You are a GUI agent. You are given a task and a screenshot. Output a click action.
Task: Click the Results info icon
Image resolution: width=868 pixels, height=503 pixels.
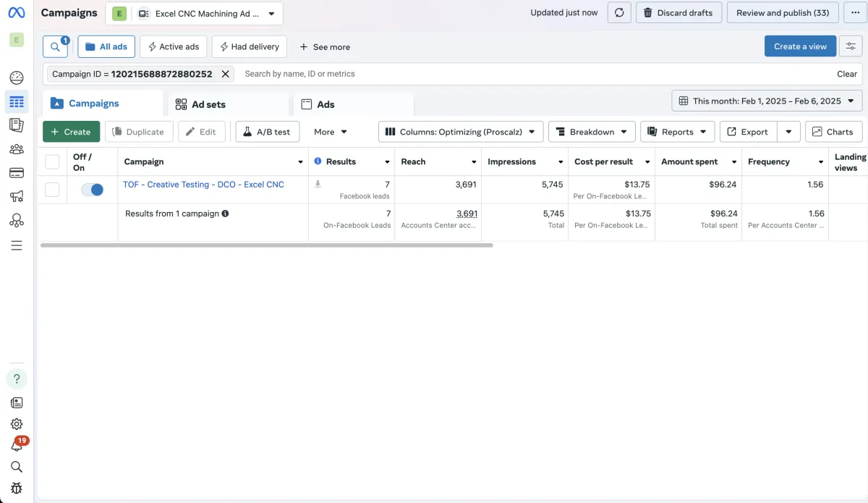(318, 161)
